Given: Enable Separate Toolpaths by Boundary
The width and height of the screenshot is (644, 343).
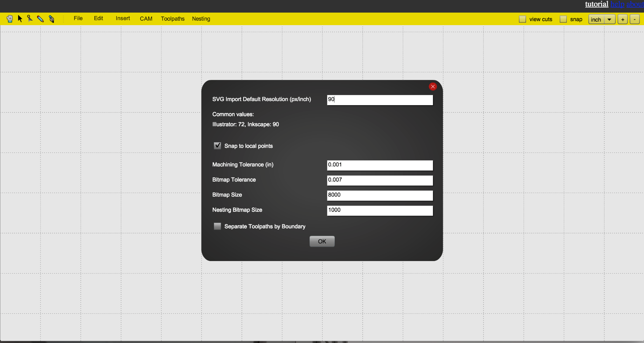Looking at the screenshot, I should [217, 226].
